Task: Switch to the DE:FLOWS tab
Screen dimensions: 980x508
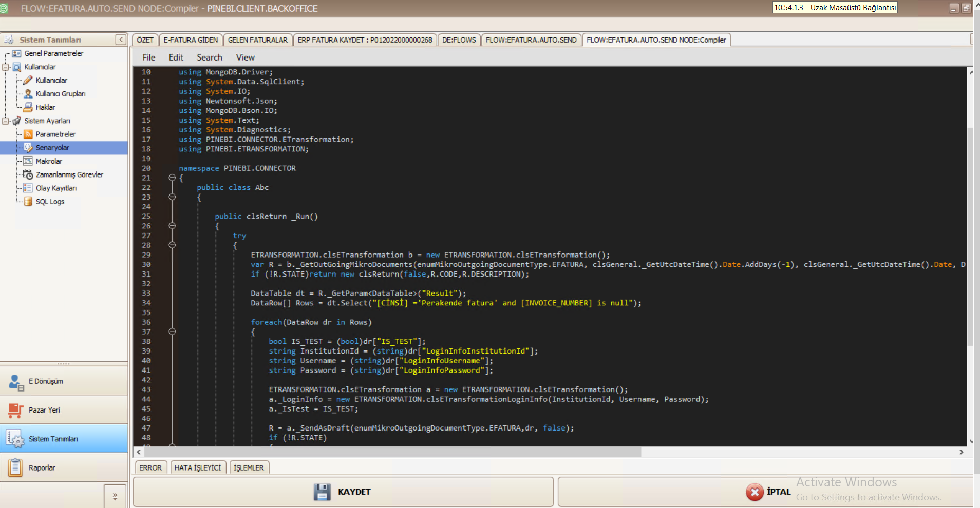Action: (x=459, y=40)
